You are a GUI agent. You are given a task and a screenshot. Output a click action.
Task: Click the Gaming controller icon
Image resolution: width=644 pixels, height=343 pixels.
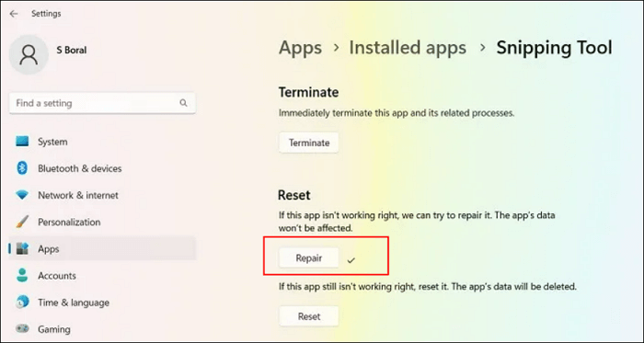pos(22,329)
